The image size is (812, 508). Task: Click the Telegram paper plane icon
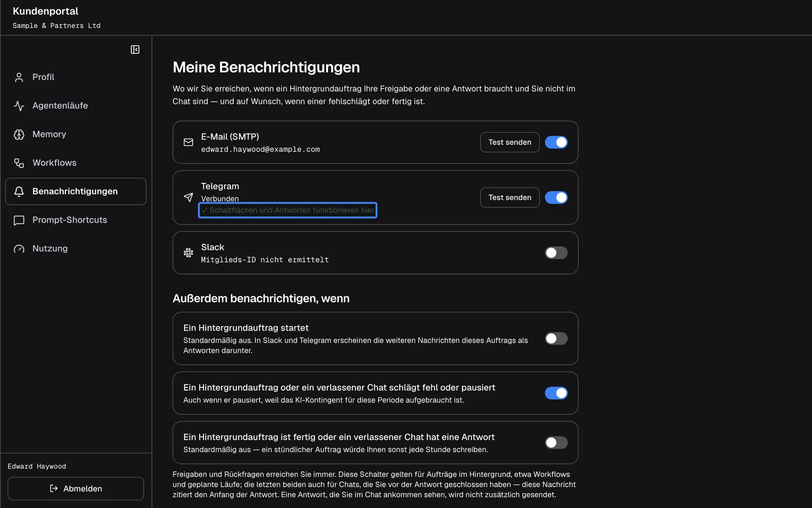coord(189,197)
